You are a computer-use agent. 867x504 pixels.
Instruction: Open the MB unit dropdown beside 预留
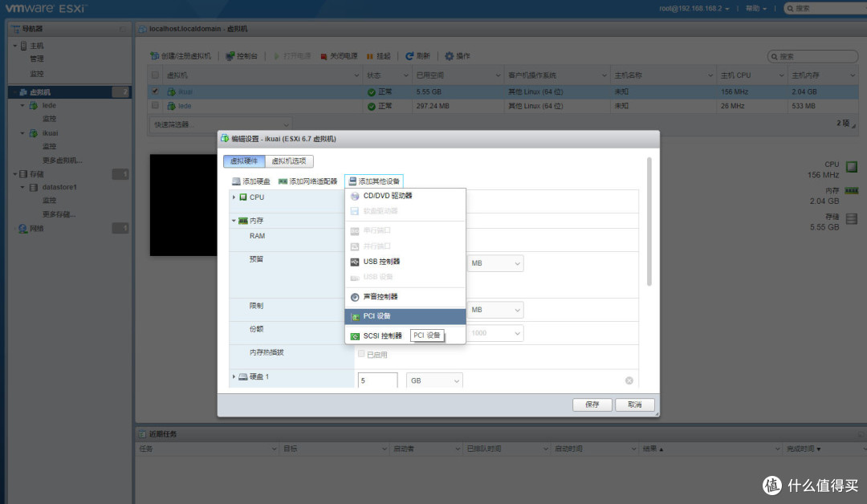click(495, 262)
